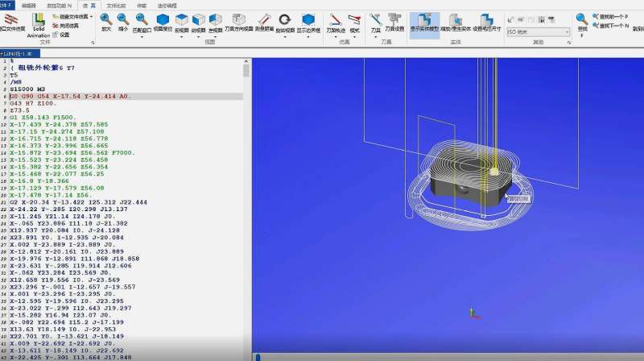The image size is (644, 361).
Task: Toggle Tool Direction View (刀具方向视图)
Action: [238, 21]
